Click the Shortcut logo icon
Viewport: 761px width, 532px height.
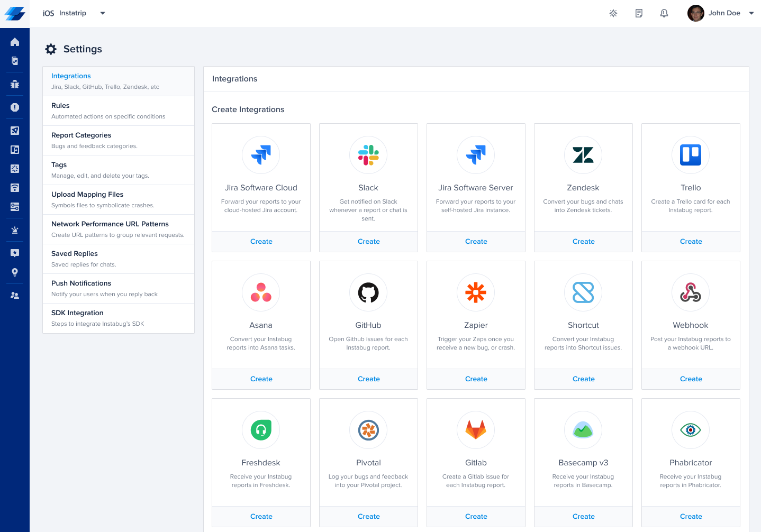(x=583, y=292)
